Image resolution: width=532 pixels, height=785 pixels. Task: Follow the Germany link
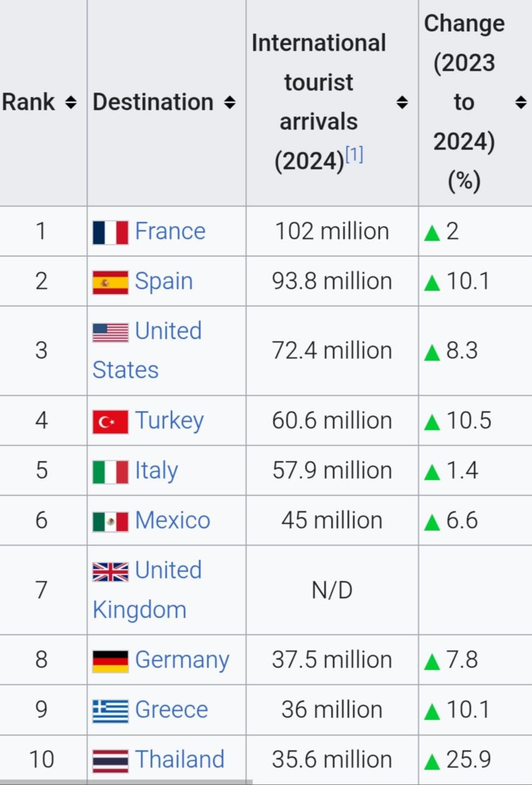(x=182, y=660)
